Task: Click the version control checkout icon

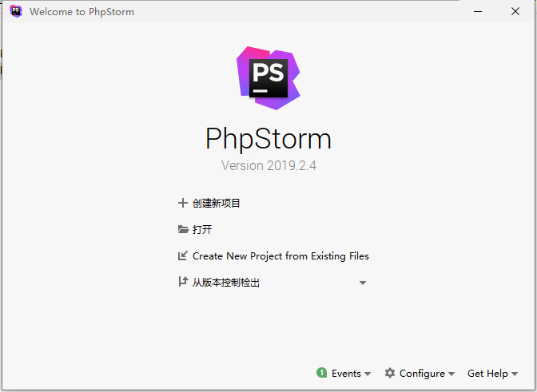Action: tap(183, 282)
